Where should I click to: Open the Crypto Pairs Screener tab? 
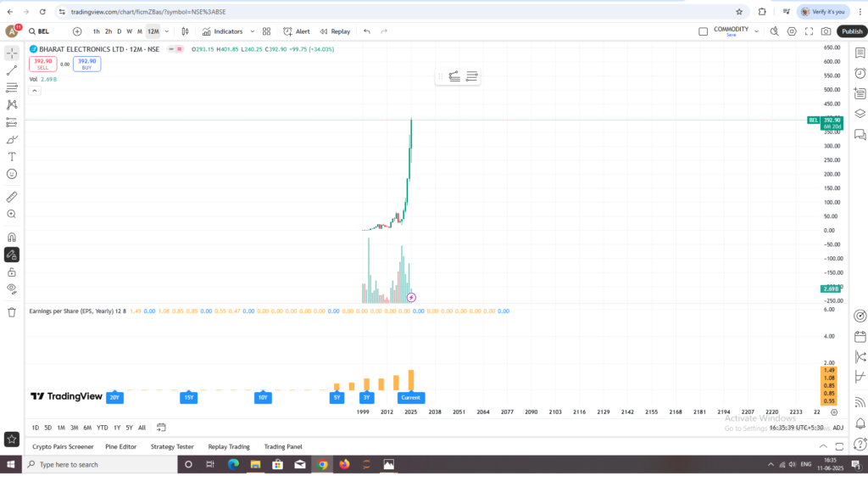63,446
